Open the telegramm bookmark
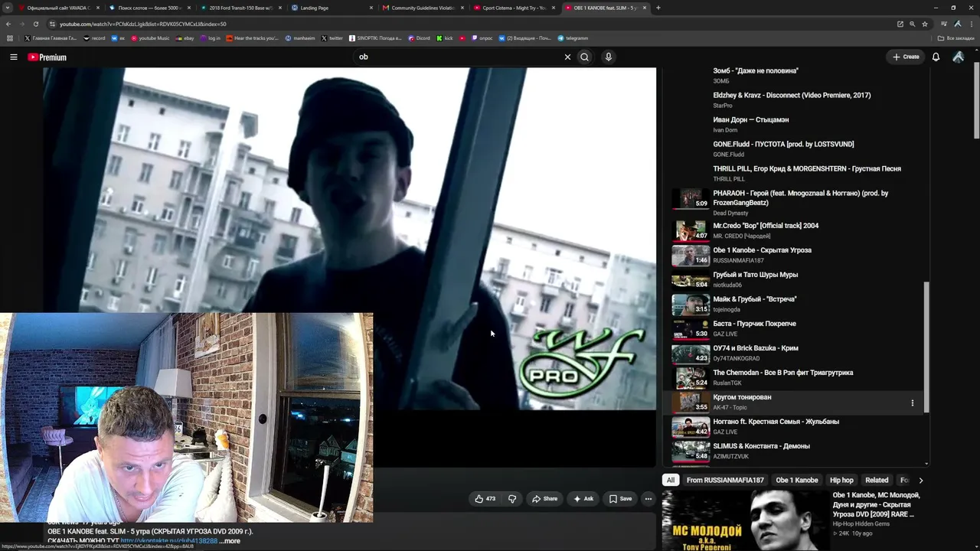 [x=573, y=38]
